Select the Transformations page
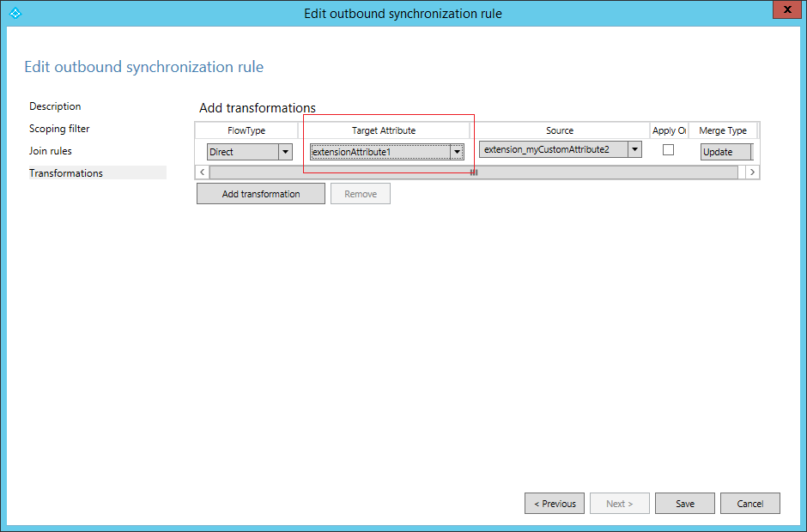The height and width of the screenshot is (532, 807). pyautogui.click(x=66, y=172)
